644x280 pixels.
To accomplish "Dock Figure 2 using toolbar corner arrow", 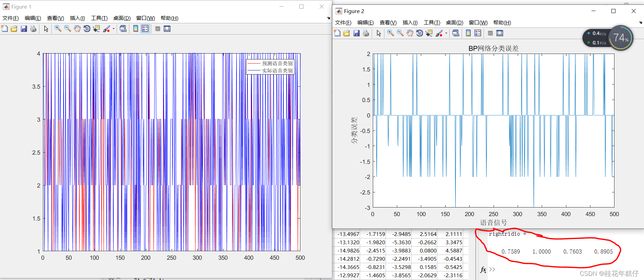I will tap(641, 22).
